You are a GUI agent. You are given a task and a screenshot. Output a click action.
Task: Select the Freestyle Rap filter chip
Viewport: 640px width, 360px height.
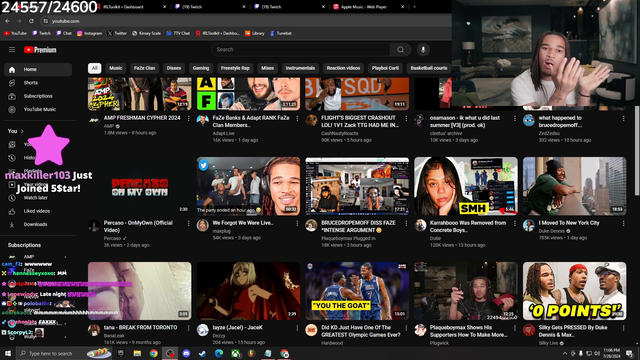235,68
